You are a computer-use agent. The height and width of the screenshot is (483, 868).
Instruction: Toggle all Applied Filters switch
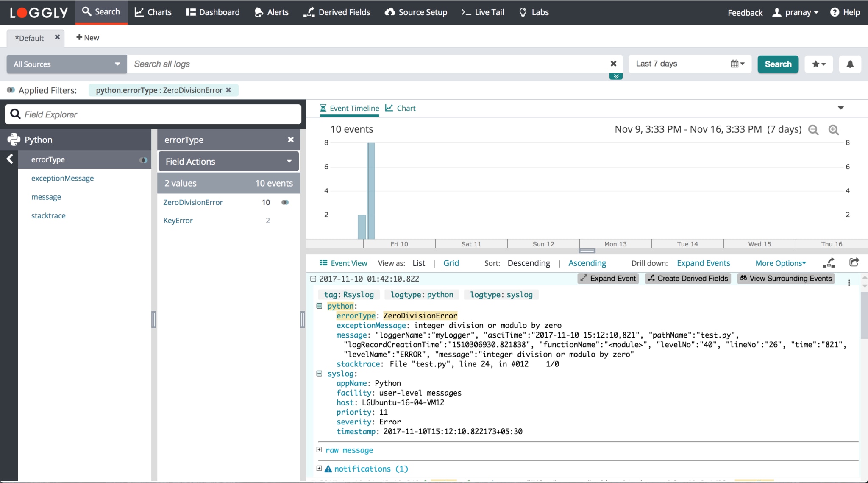coord(11,90)
